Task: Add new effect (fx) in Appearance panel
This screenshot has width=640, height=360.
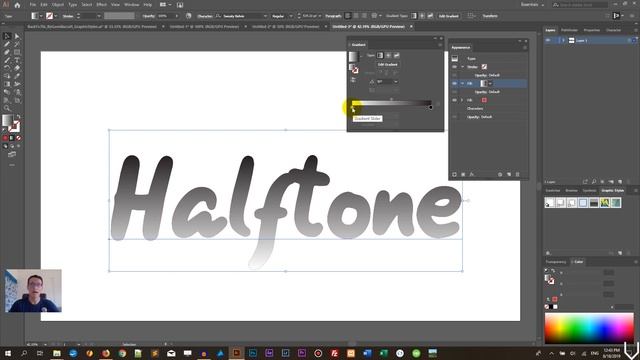Action: (x=472, y=174)
